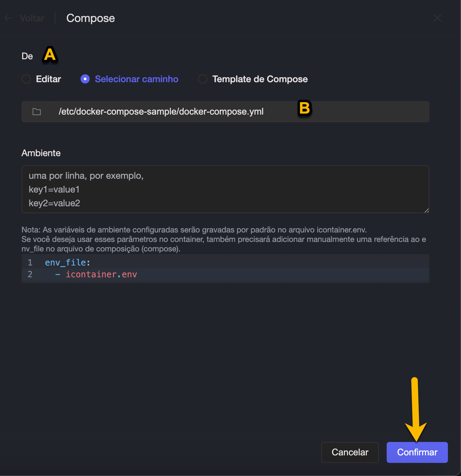Click the Ambiente section label
This screenshot has height=476, width=461.
click(41, 153)
